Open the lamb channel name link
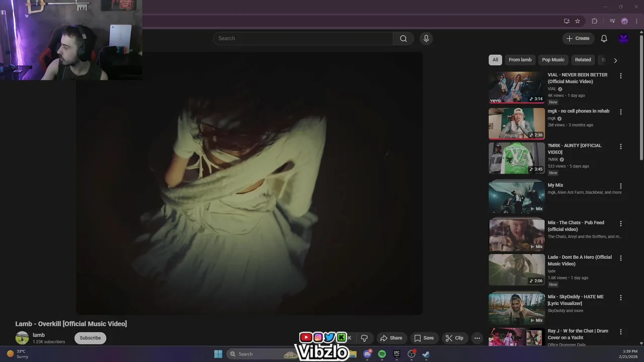The image size is (644, 362). [x=39, y=335]
